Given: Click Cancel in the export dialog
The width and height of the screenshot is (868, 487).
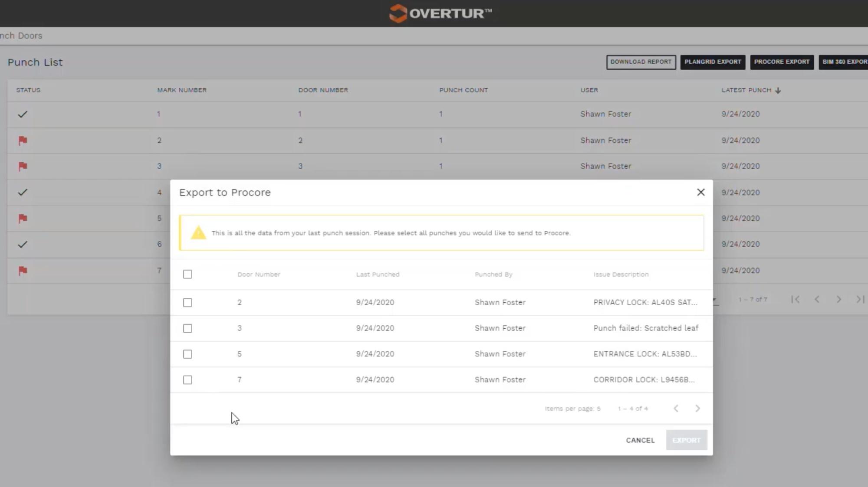Looking at the screenshot, I should click(x=640, y=440).
